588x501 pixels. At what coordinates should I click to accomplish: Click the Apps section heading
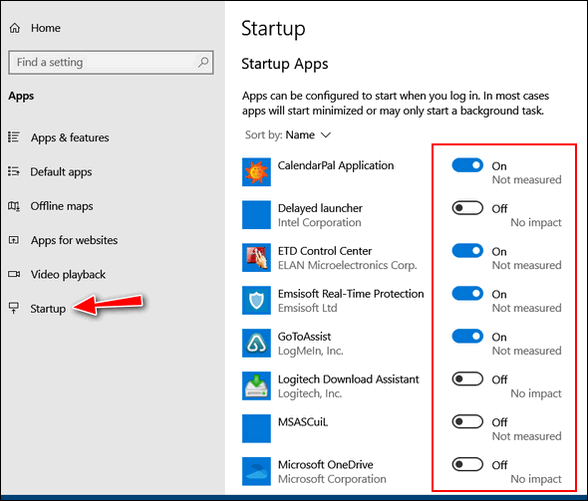tap(21, 96)
